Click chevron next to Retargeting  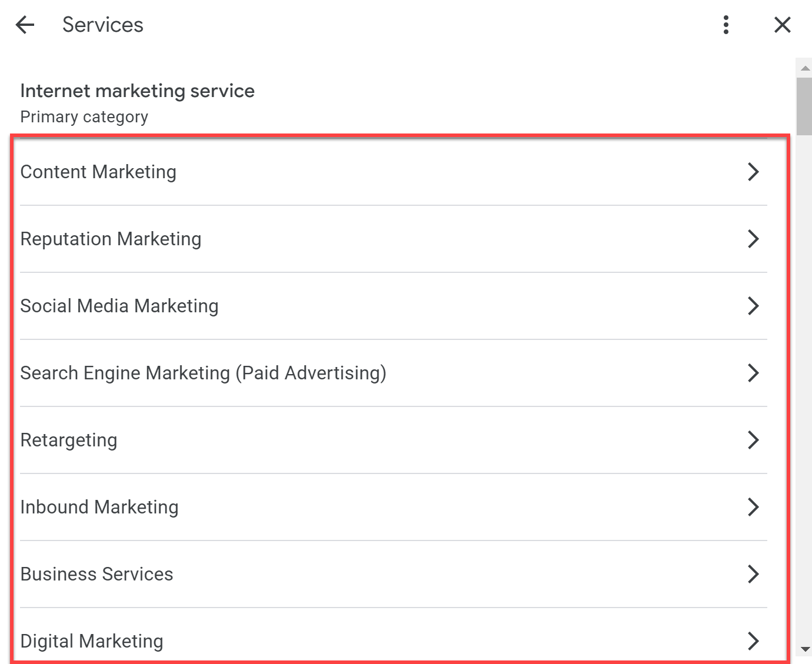click(753, 440)
